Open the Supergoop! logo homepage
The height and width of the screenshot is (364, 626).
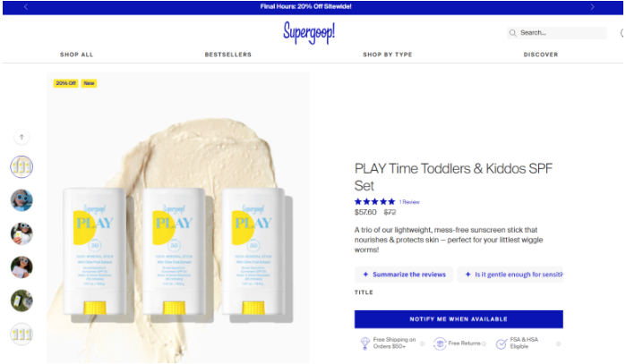click(309, 33)
